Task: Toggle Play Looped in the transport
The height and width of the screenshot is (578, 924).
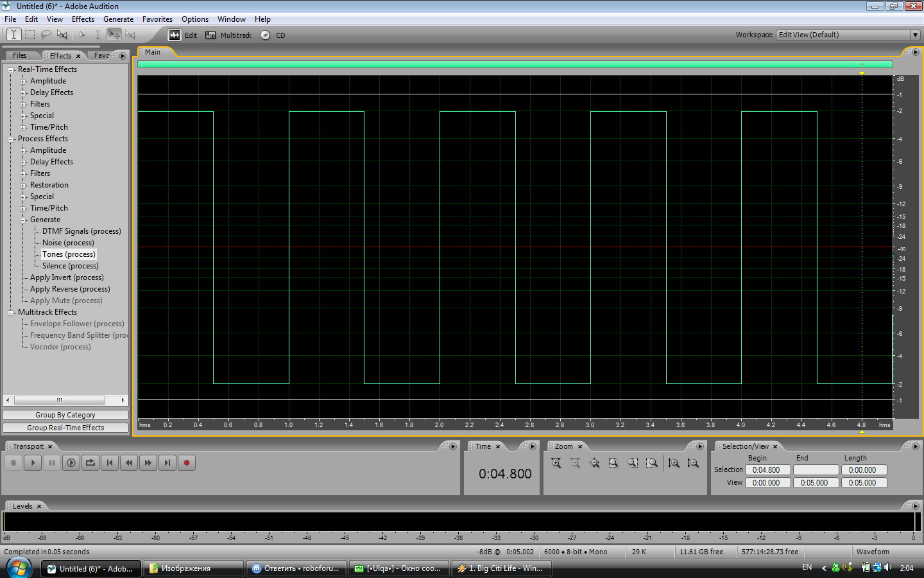Action: pyautogui.click(x=90, y=462)
